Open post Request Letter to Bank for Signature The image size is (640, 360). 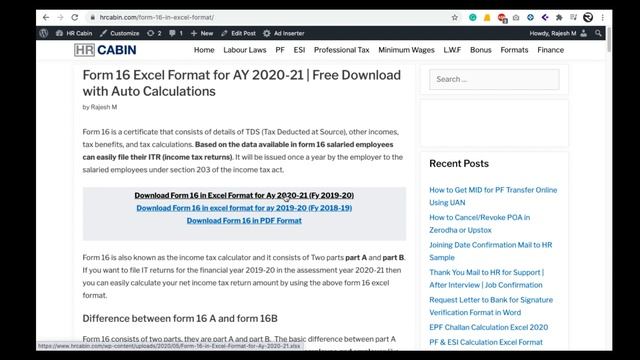coord(491,306)
